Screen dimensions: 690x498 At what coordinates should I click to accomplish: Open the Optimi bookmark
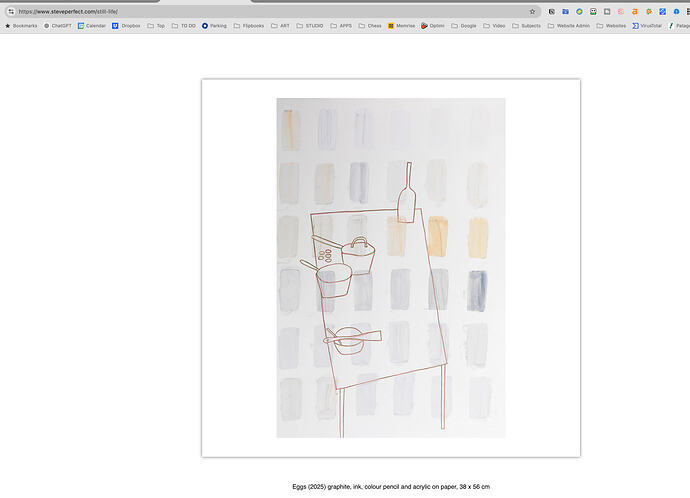click(433, 26)
